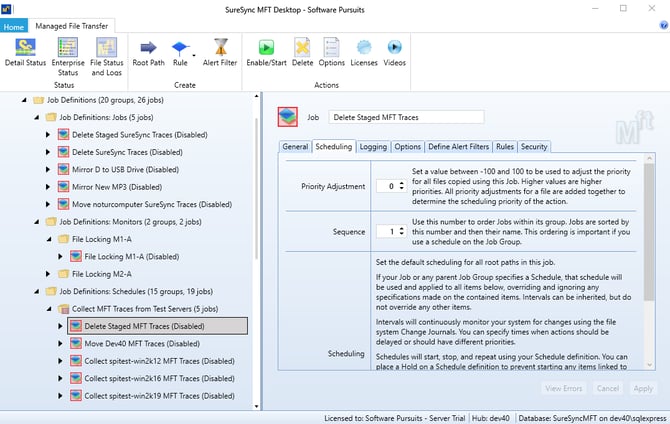
Task: Expand File Locking M2-A group
Action: 48,274
